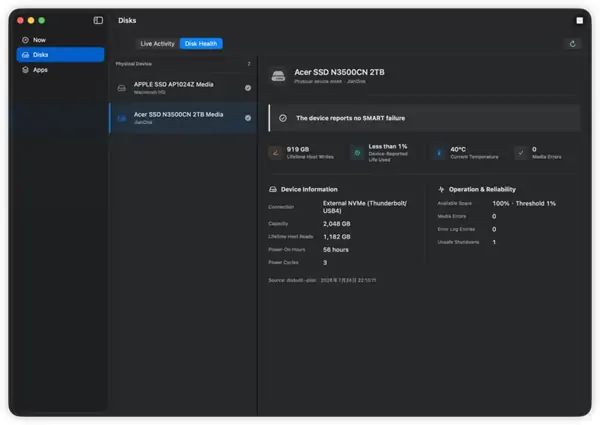Click the Error Log Entries value '0'
Image resolution: width=600 pixels, height=425 pixels.
point(494,230)
